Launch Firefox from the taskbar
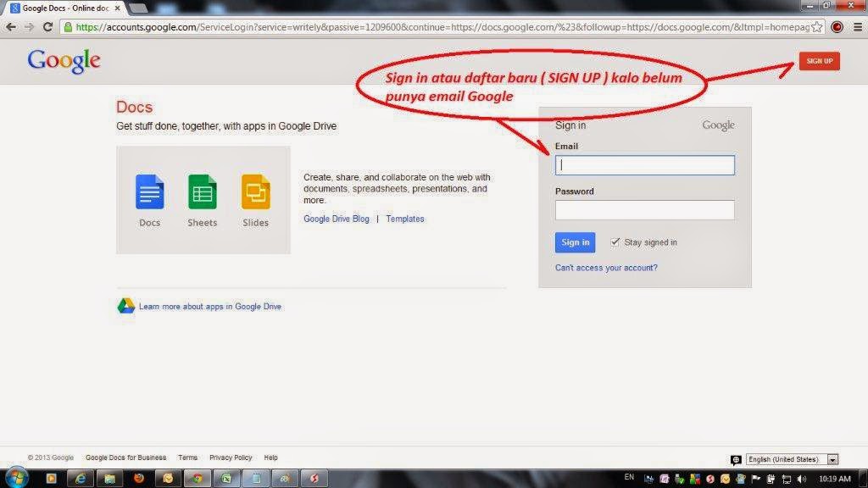 pyautogui.click(x=139, y=478)
